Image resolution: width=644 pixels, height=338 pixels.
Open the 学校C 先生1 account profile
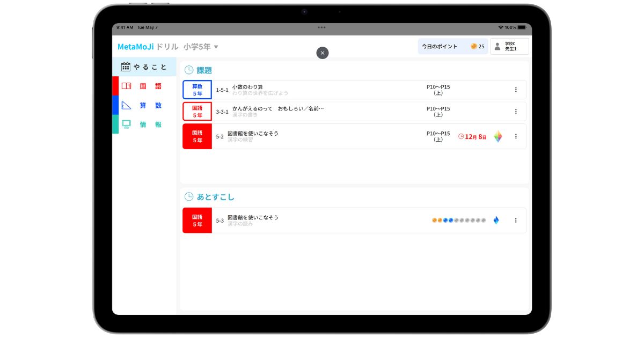[x=509, y=47]
